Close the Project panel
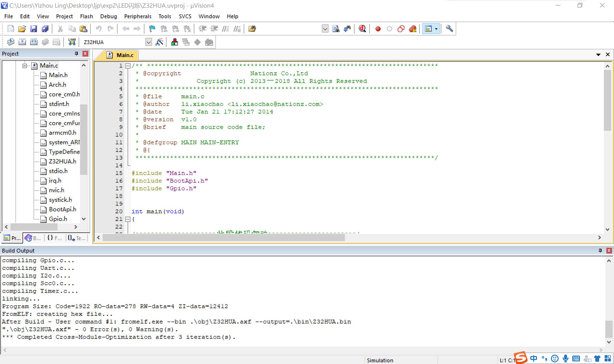Image resolution: width=614 pixels, height=364 pixels. [x=85, y=53]
